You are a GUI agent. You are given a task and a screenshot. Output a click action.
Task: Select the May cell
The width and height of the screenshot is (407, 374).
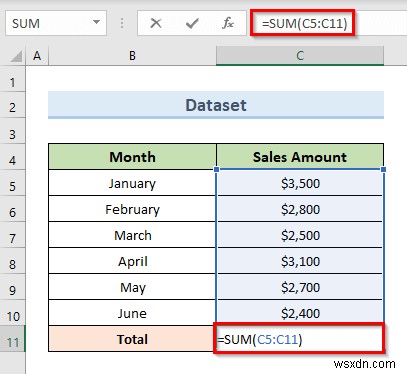[132, 287]
